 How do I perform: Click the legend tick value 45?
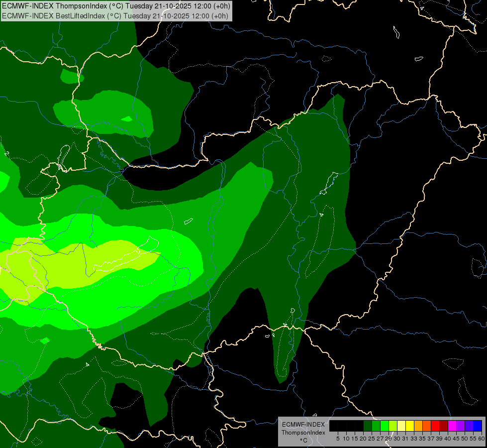[456, 439]
